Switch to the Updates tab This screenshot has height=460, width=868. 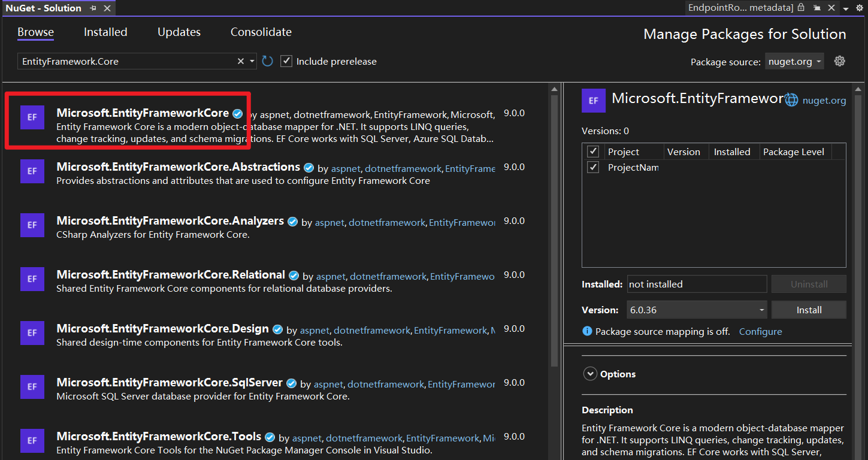[179, 32]
